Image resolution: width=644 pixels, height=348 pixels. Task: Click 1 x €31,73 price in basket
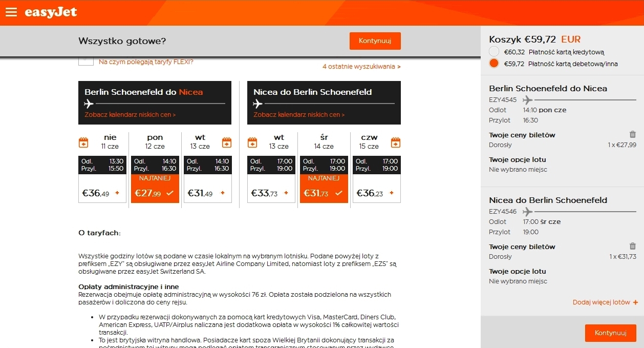622,257
